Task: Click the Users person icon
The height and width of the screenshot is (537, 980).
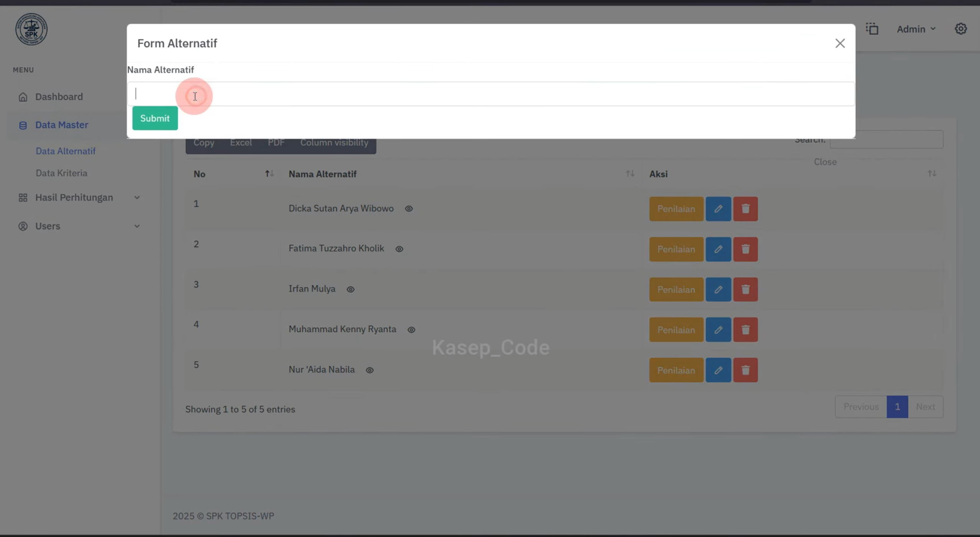Action: (x=23, y=226)
